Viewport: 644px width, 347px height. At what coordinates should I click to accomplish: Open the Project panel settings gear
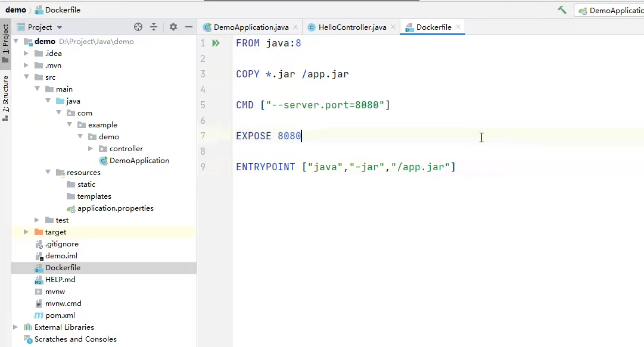pos(173,27)
